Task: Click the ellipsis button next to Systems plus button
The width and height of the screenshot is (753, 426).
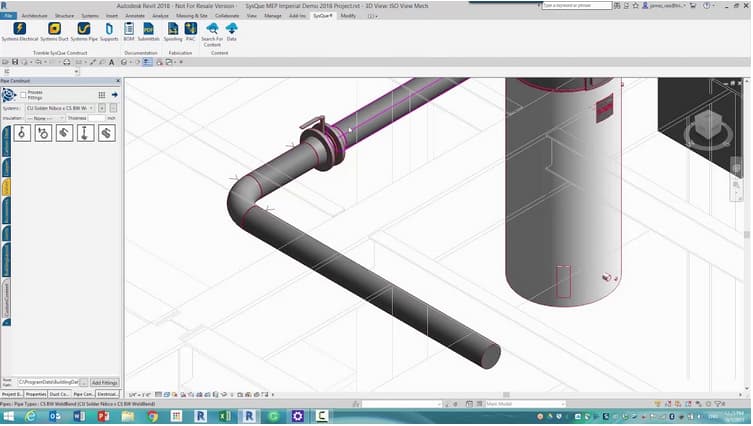Action: (113, 109)
